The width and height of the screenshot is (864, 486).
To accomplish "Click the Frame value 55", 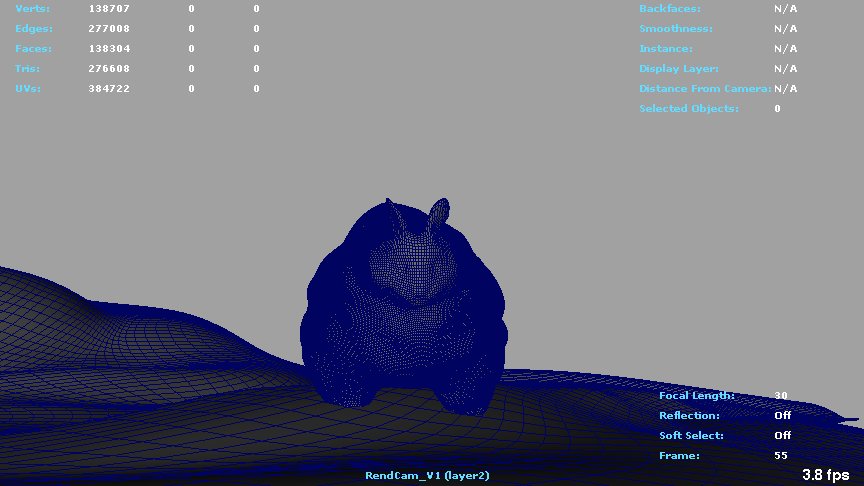I will (781, 456).
